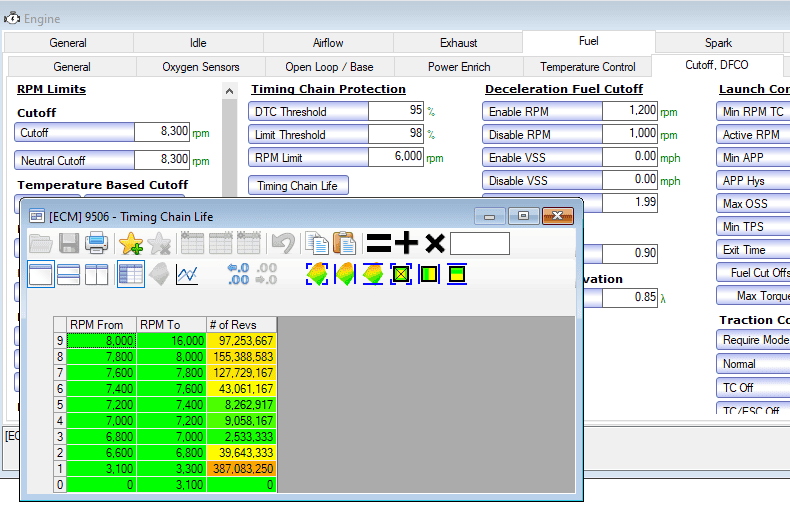Click the Disable VSS value field
790x507 pixels.
(x=629, y=180)
